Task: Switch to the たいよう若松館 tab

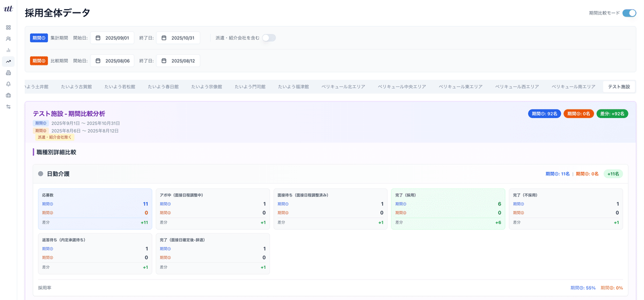Action: tap(120, 86)
